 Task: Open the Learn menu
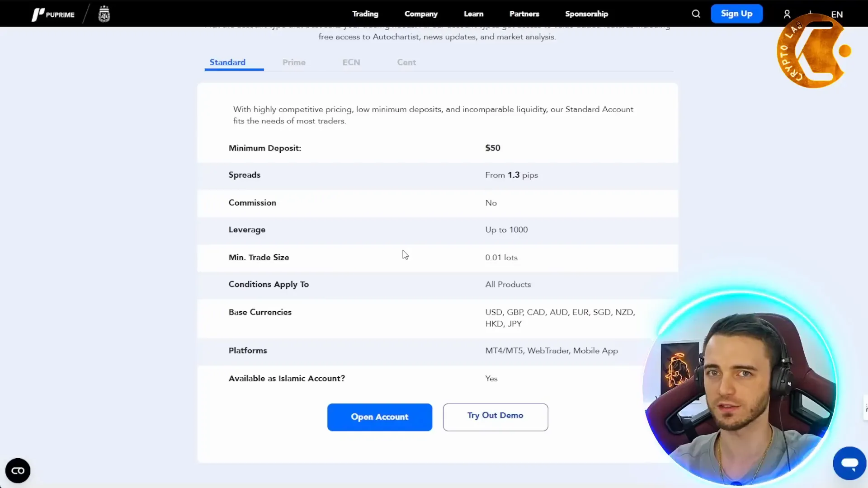473,14
